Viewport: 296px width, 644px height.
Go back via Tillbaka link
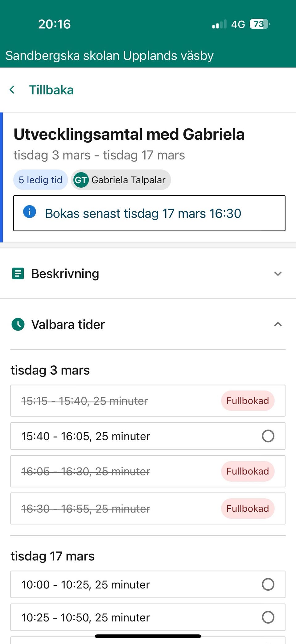click(51, 90)
